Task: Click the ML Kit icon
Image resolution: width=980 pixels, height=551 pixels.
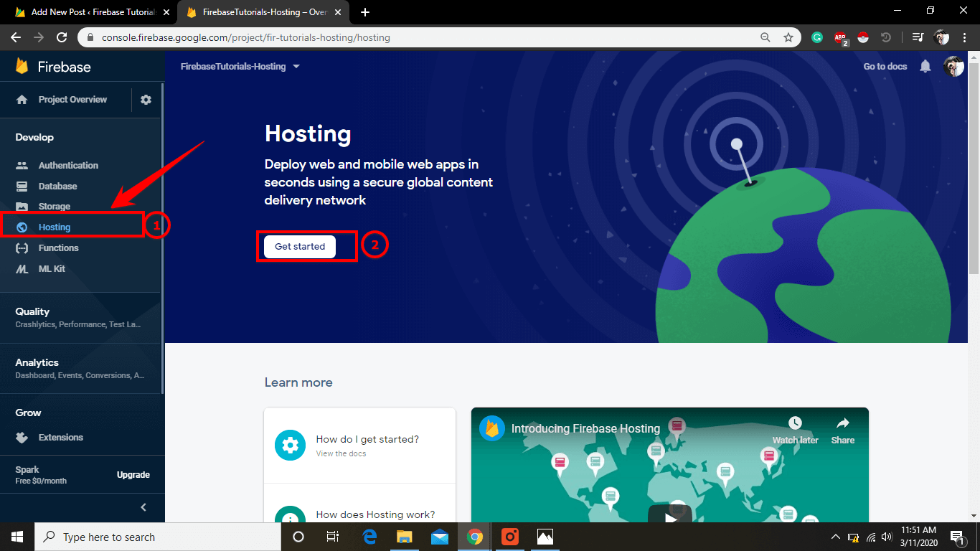Action: 22,269
